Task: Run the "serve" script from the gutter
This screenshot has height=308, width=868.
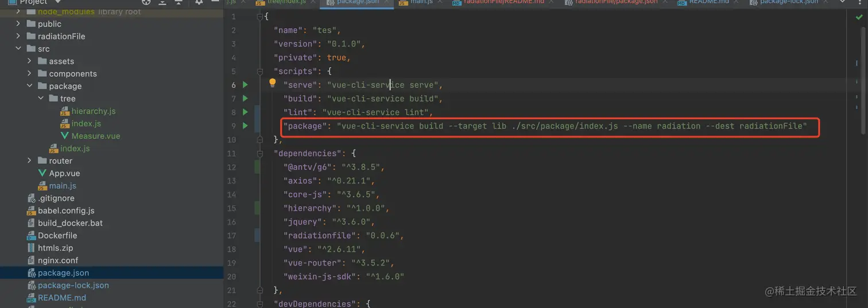Action: pyautogui.click(x=246, y=85)
